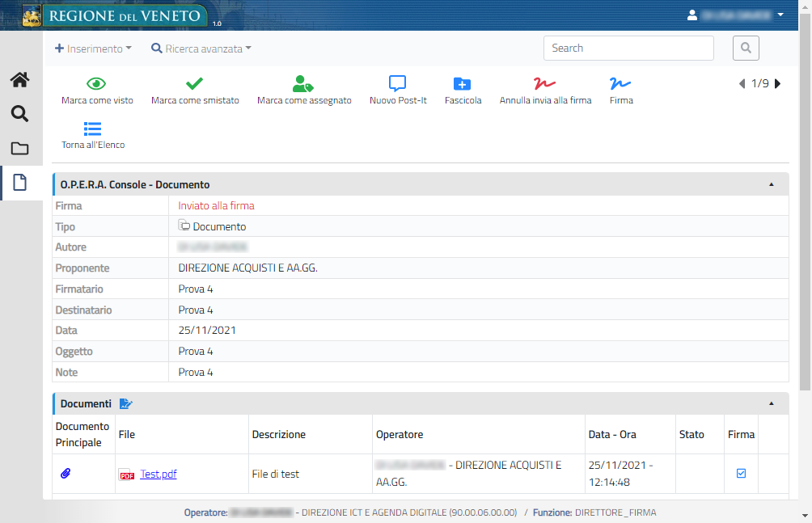Viewport: 812px width, 523px height.
Task: Click the 'Data - Ora' column header
Action: point(612,434)
